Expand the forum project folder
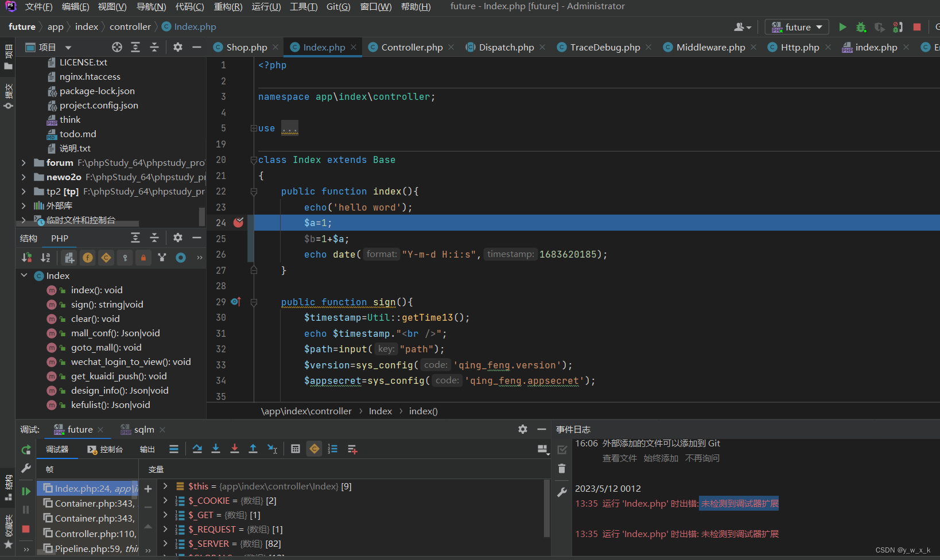This screenshot has height=560, width=940. [23, 162]
